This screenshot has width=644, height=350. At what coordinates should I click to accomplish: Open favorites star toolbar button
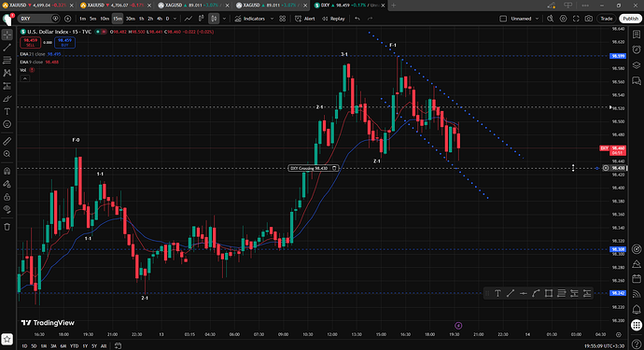pyautogui.click(x=7, y=340)
